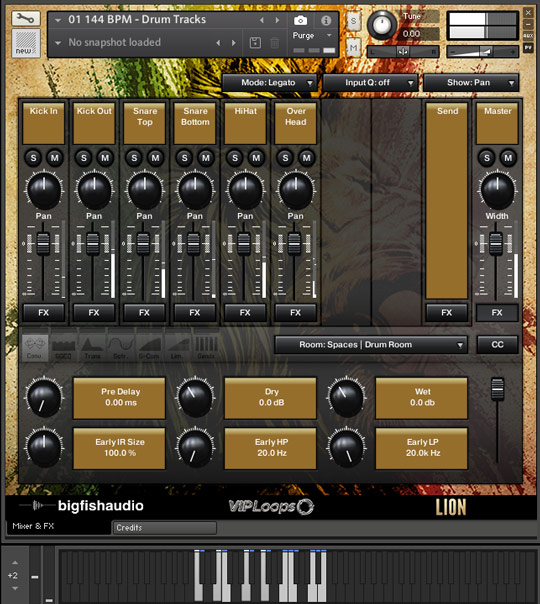This screenshot has height=604, width=540.
Task: Select the SGEQ equalizer effect icon
Action: pos(63,347)
